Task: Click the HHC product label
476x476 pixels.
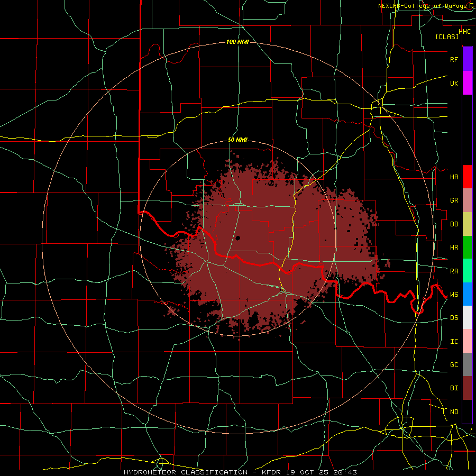Action: 465,32
